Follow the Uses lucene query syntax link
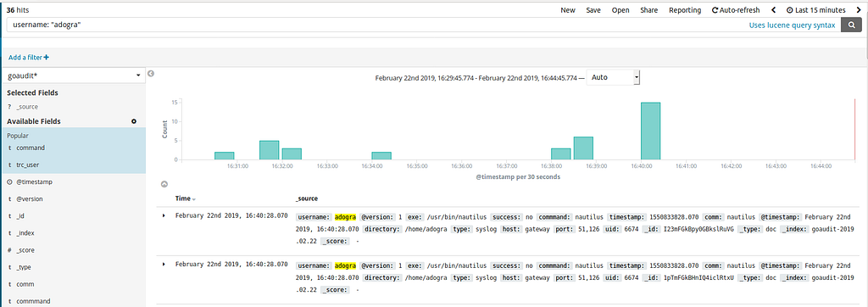868x307 pixels. 793,25
